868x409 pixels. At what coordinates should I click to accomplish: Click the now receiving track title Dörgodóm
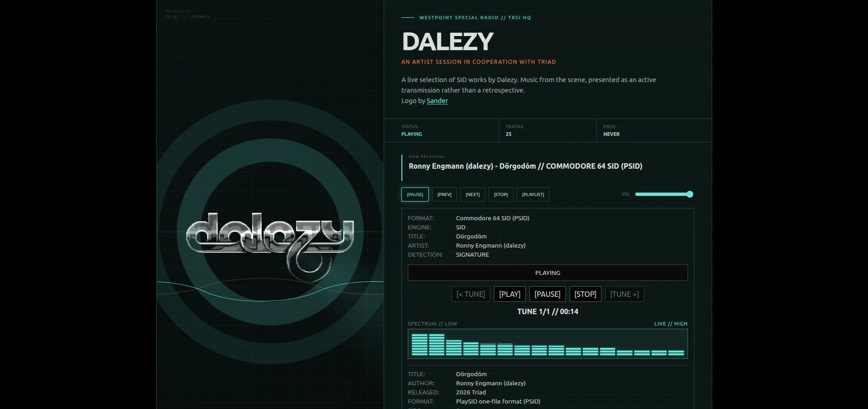(525, 166)
